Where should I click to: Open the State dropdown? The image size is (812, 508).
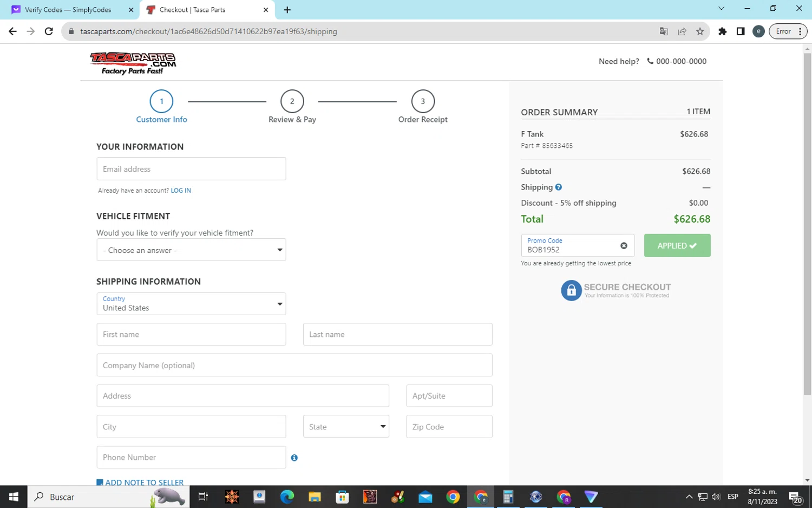[x=346, y=427]
